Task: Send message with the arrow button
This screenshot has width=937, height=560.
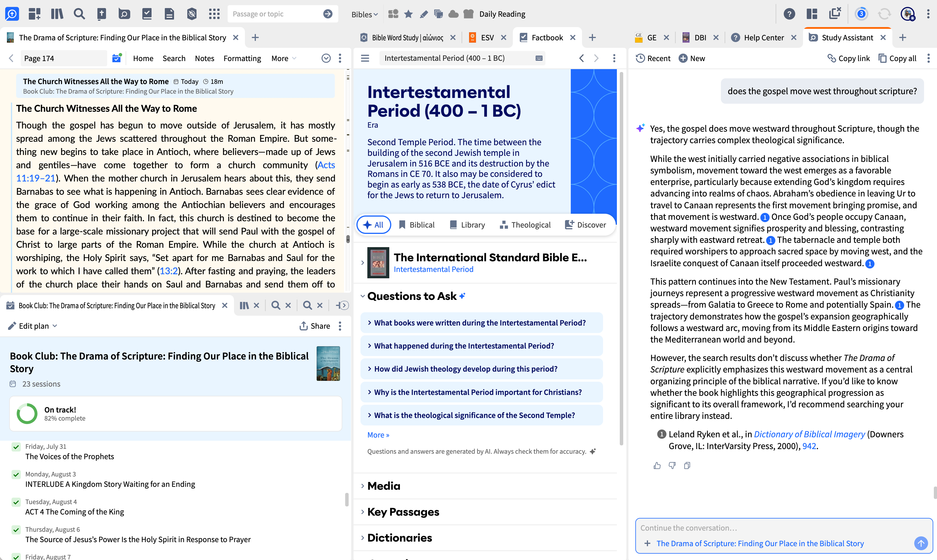Action: pos(921,543)
